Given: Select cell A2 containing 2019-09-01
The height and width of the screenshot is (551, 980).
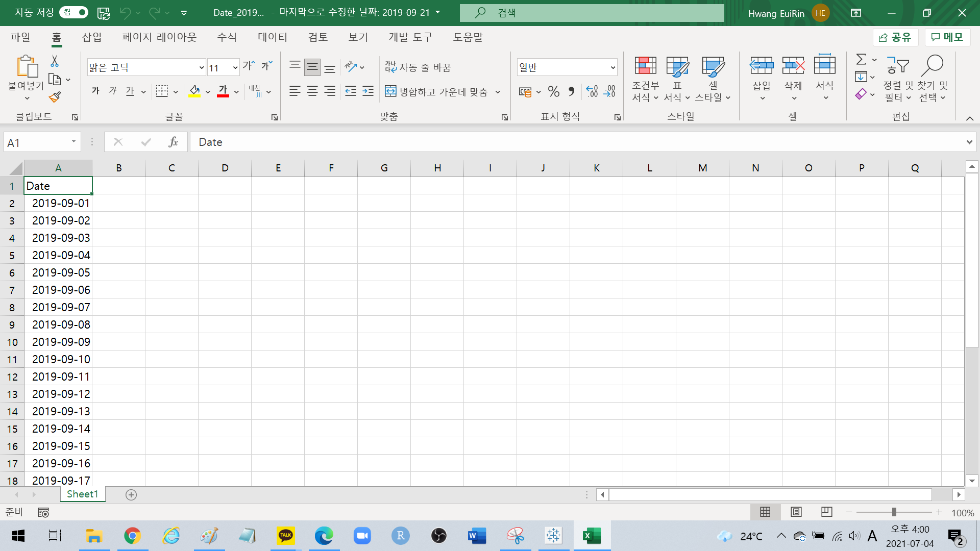Looking at the screenshot, I should coord(58,203).
